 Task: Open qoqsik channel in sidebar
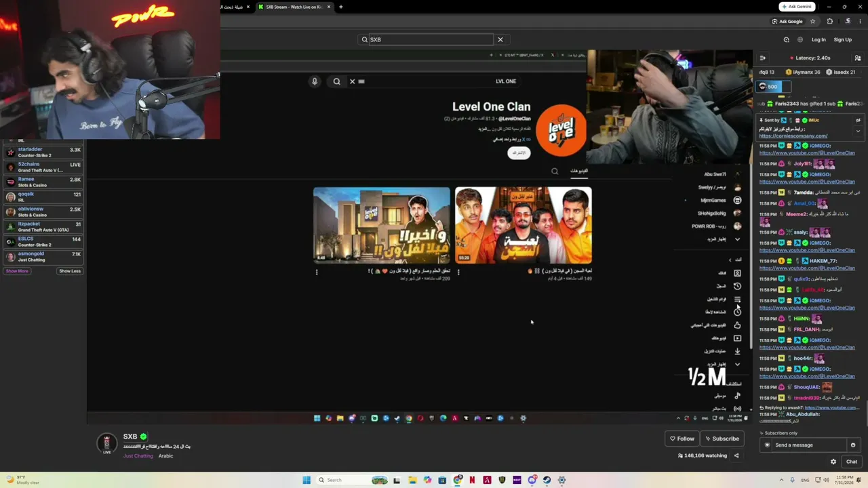coord(43,197)
